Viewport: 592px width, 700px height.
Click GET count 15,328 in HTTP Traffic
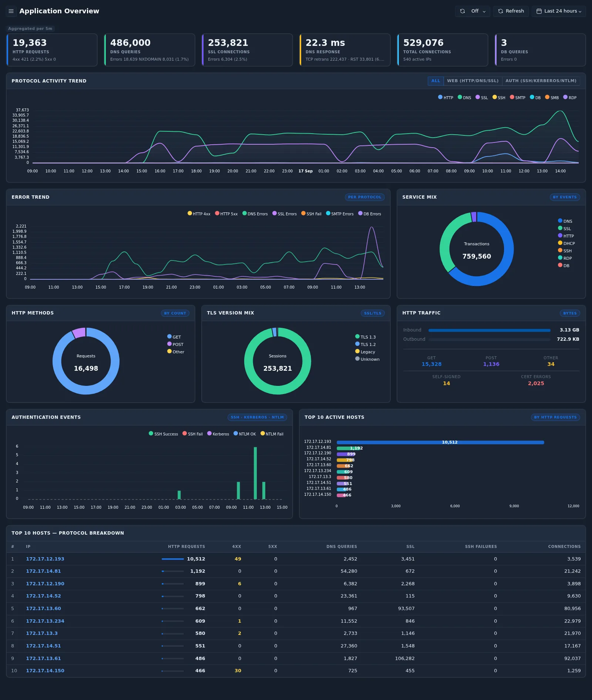tap(431, 364)
